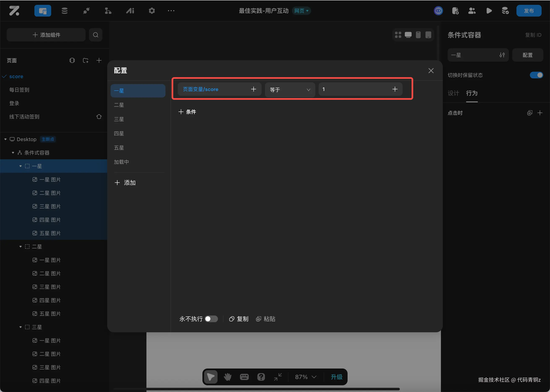Click the collaborators people icon
The width and height of the screenshot is (550, 392).
(472, 11)
